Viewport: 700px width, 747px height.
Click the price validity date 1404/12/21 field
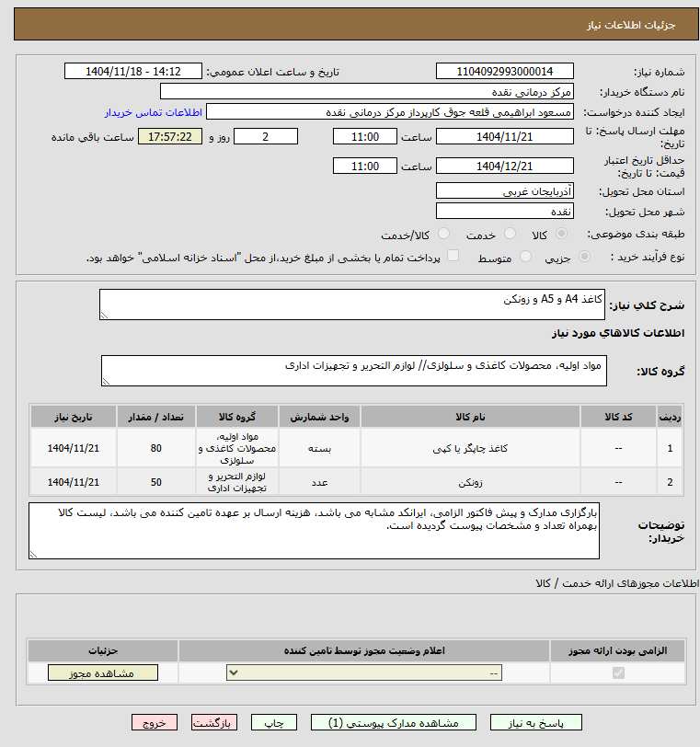coord(505,166)
